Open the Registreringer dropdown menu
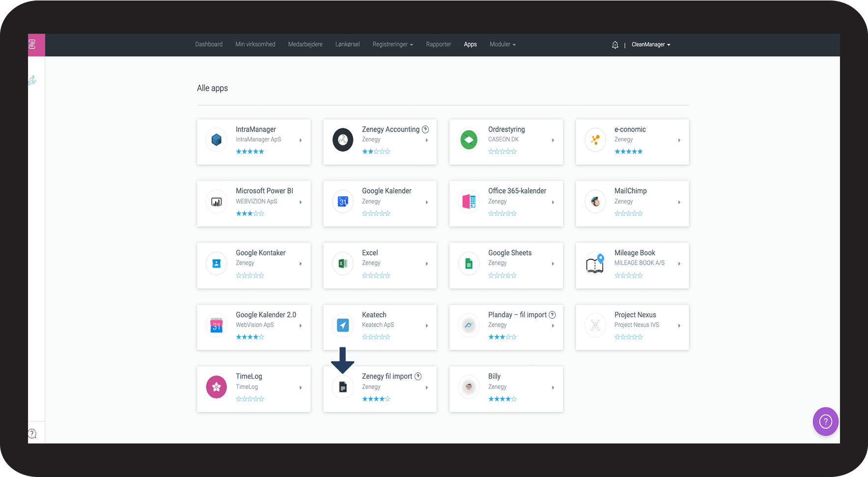This screenshot has height=477, width=868. point(392,45)
